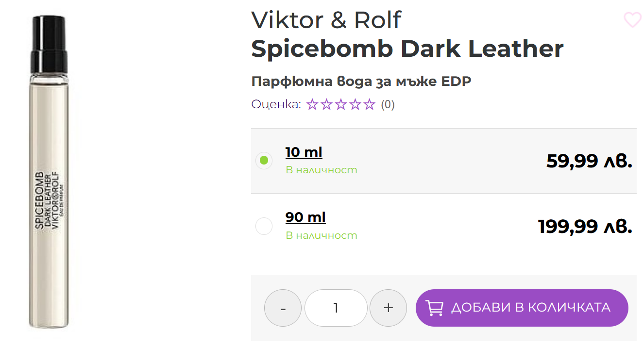643x364 pixels.
Task: Choose the 199,99 лв. price option
Action: [x=585, y=226]
